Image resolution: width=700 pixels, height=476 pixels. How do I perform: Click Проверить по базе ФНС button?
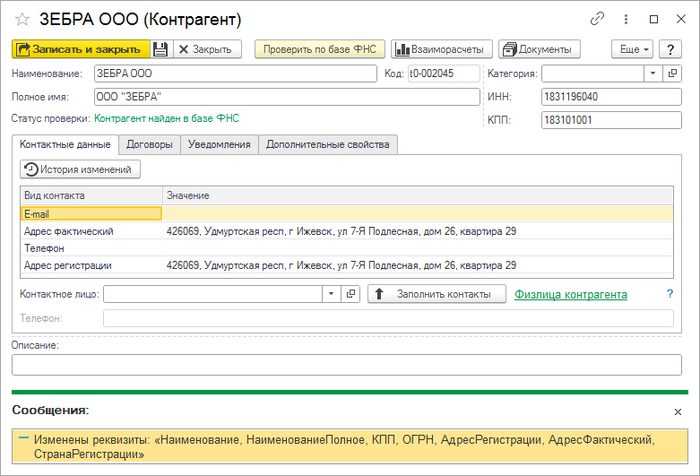[319, 49]
